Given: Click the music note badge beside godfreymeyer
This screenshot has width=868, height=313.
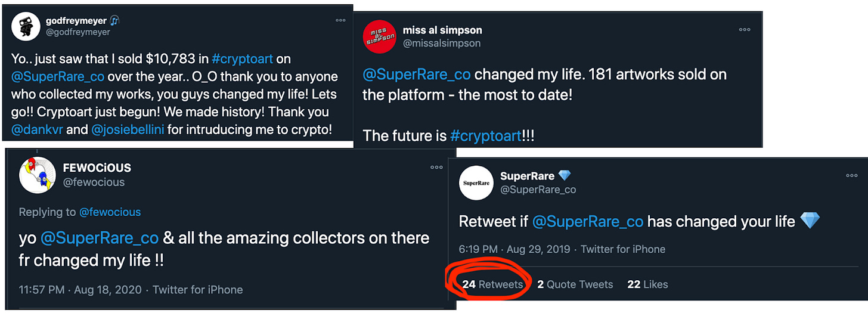Looking at the screenshot, I should pos(115,20).
